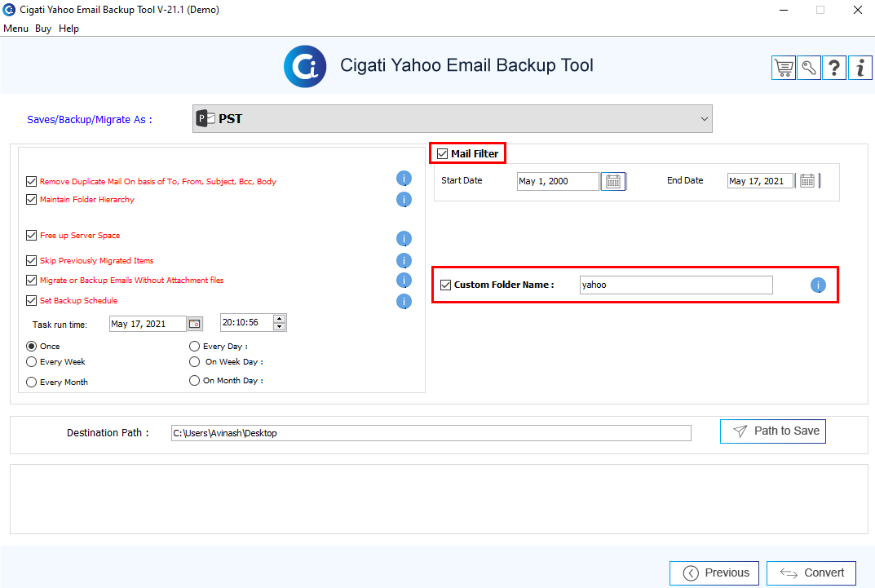The width and height of the screenshot is (875, 588).
Task: Select the Once schedule option
Action: (31, 347)
